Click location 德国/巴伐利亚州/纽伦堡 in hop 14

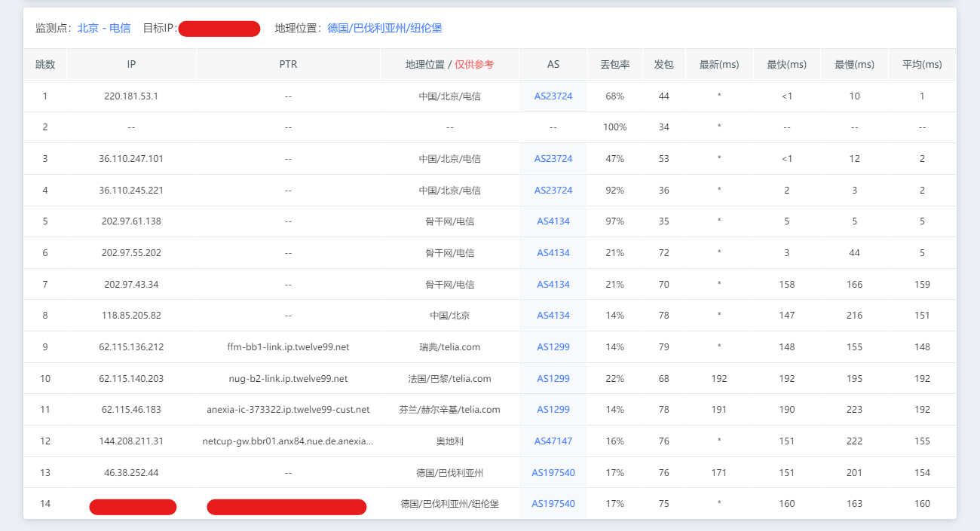click(x=449, y=504)
